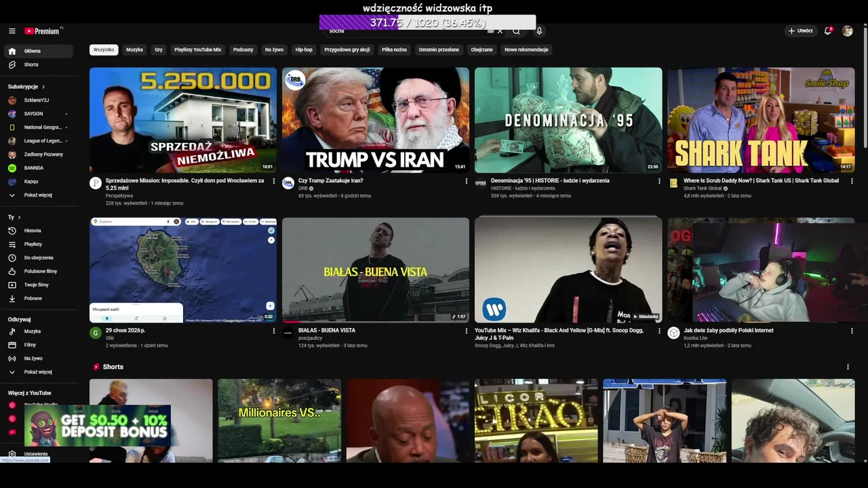868x488 pixels.
Task: Open SzklanaY2J subscription channel
Action: [39, 100]
